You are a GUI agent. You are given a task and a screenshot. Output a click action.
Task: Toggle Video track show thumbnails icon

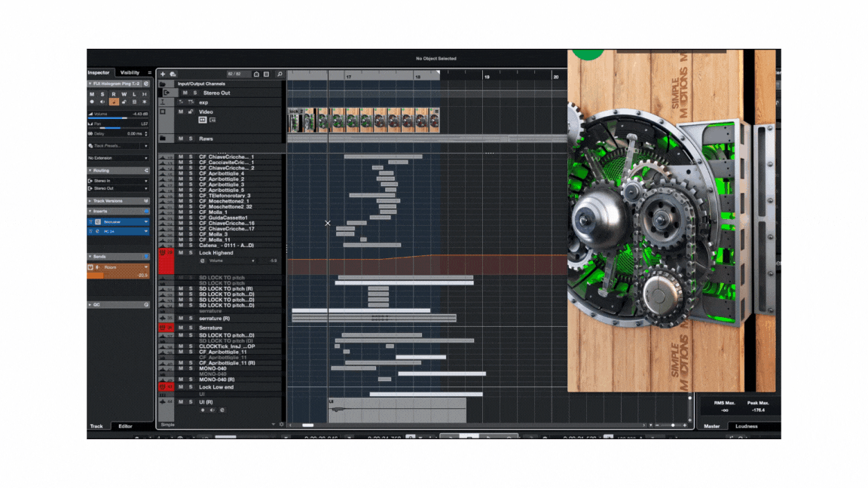pos(203,120)
